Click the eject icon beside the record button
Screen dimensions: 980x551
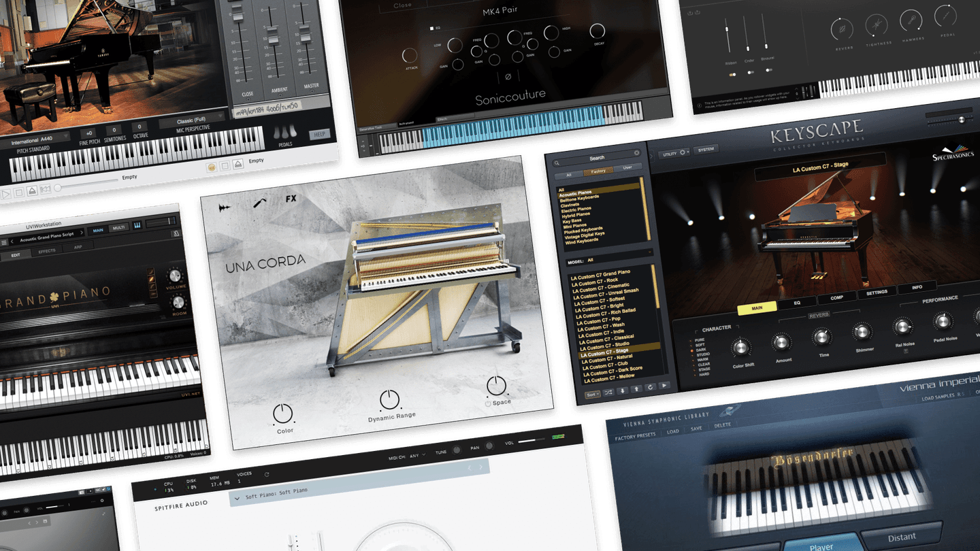tap(238, 164)
